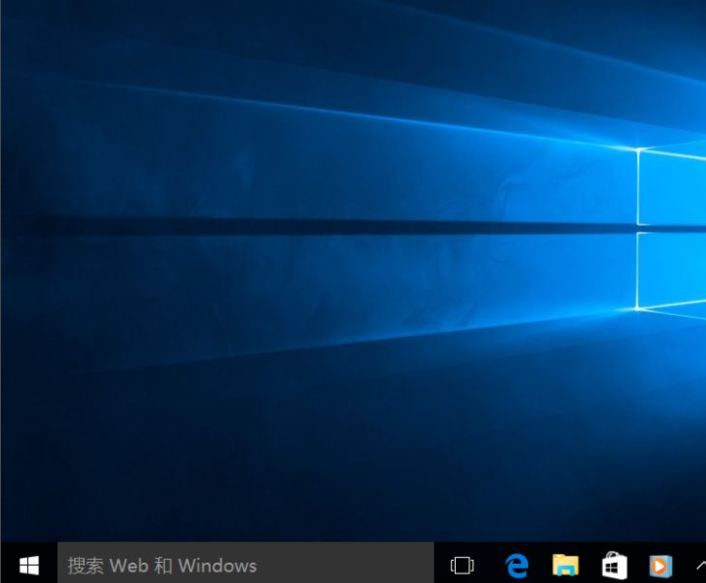706x583 pixels.
Task: Launch Microsoft Edge browser
Action: pyautogui.click(x=516, y=565)
